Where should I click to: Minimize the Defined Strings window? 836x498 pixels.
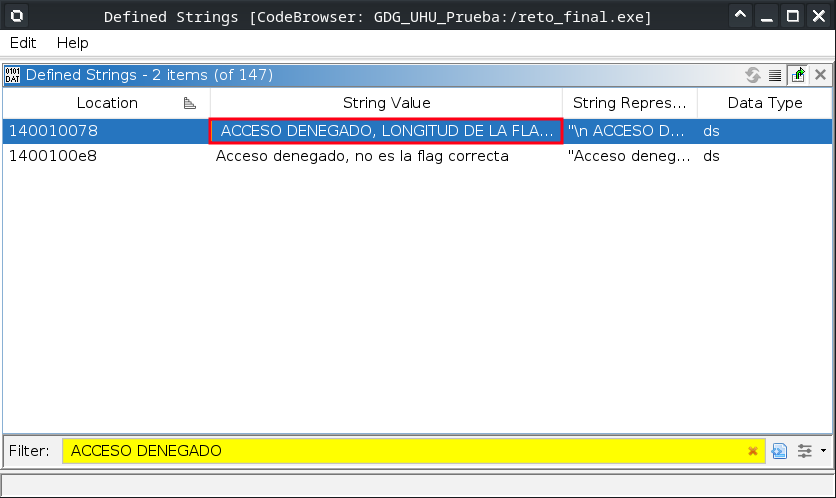click(767, 16)
